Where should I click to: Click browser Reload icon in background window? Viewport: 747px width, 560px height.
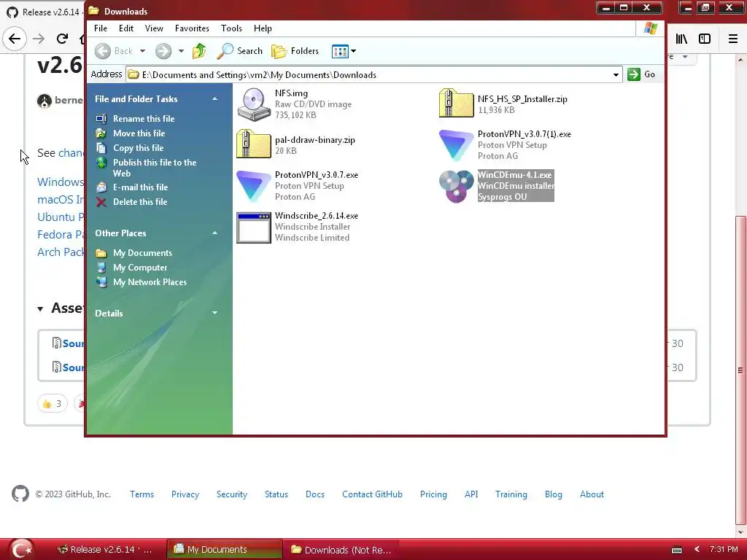[62, 39]
